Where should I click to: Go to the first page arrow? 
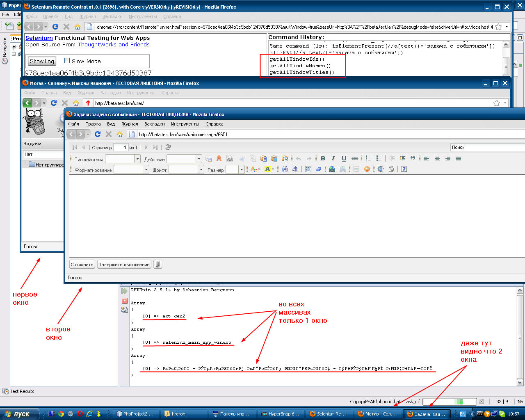[x=75, y=147]
